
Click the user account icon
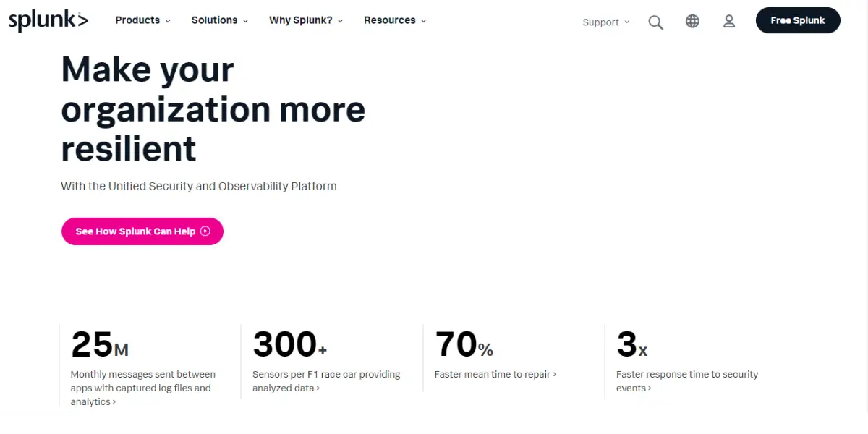(729, 22)
